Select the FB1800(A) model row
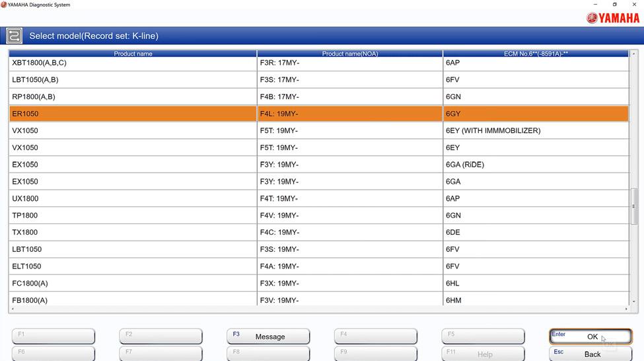 click(319, 300)
